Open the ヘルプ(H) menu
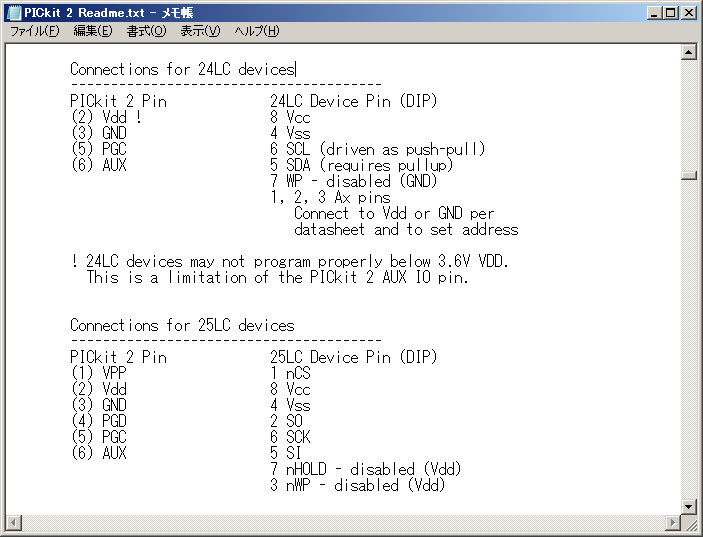 pos(256,31)
